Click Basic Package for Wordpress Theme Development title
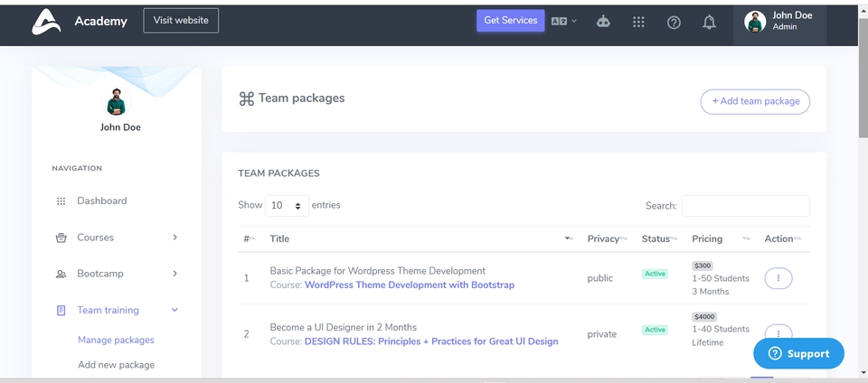 [378, 271]
